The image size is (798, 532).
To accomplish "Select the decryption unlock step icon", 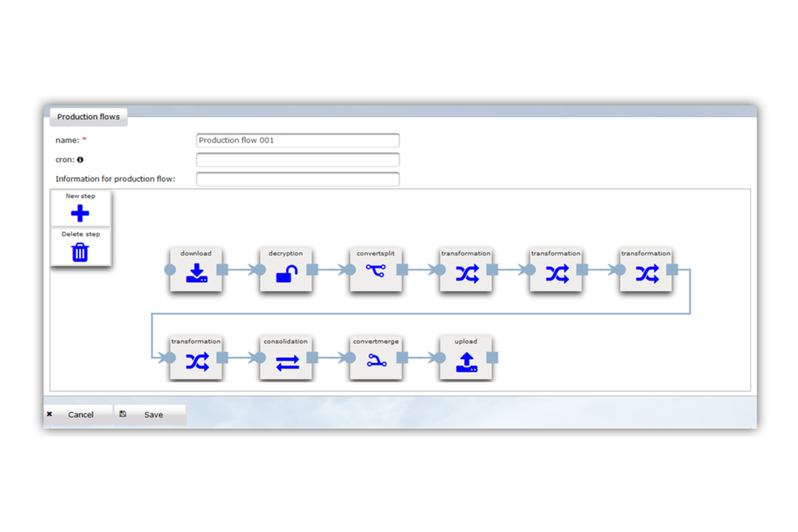I will click(286, 274).
